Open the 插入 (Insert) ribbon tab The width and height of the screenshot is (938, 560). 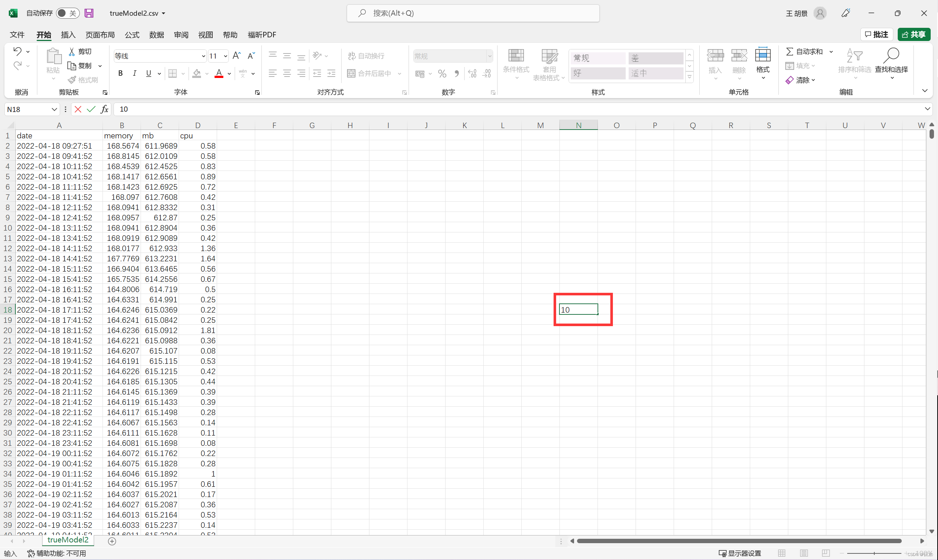(x=68, y=35)
